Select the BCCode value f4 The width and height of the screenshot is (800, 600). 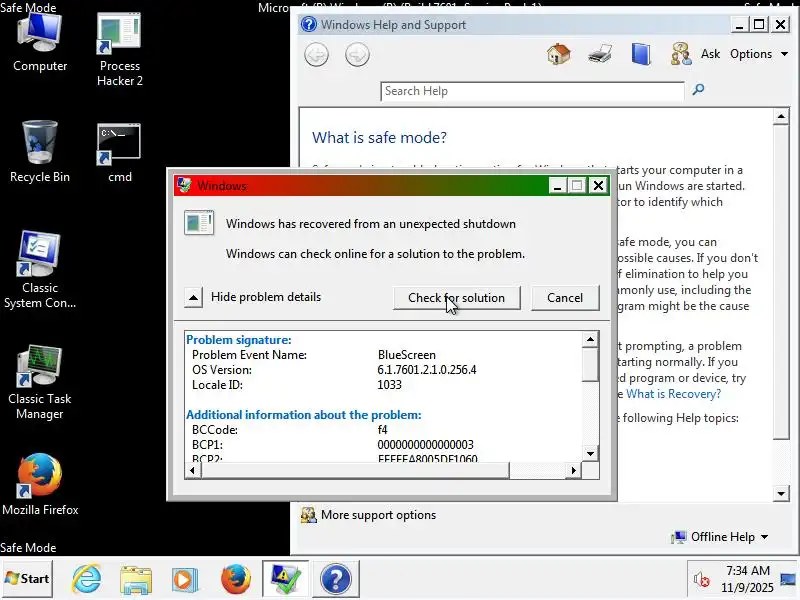[382, 430]
